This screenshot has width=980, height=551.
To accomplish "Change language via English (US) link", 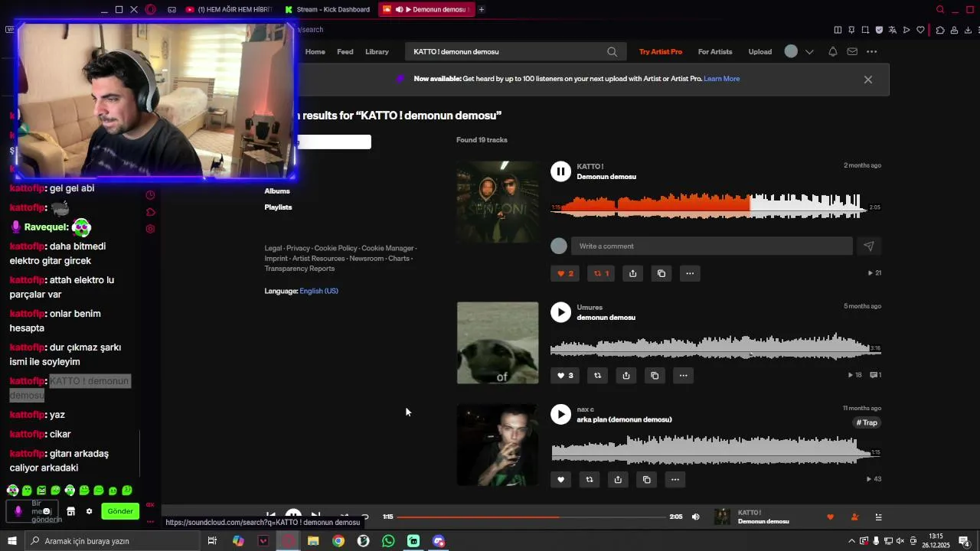I will (318, 291).
